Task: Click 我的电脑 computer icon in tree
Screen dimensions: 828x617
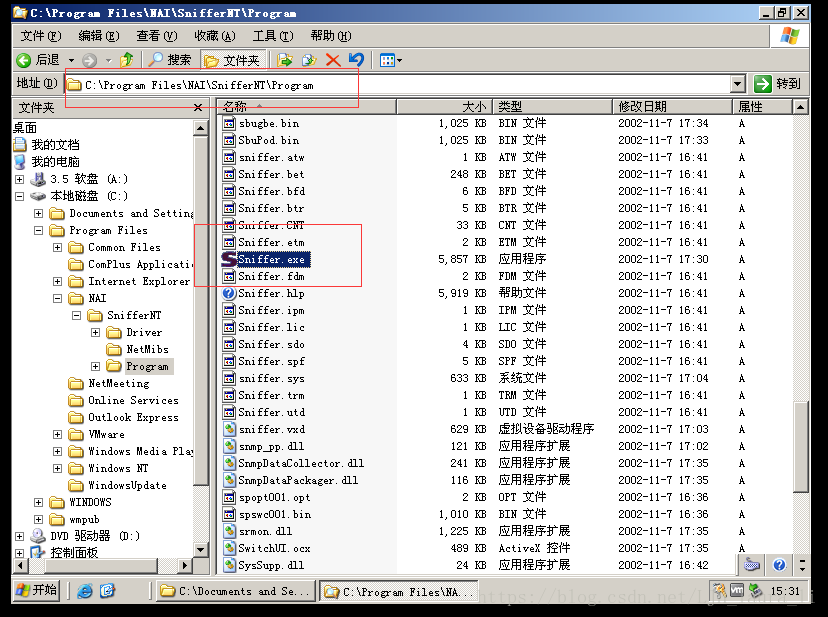Action: (20, 162)
